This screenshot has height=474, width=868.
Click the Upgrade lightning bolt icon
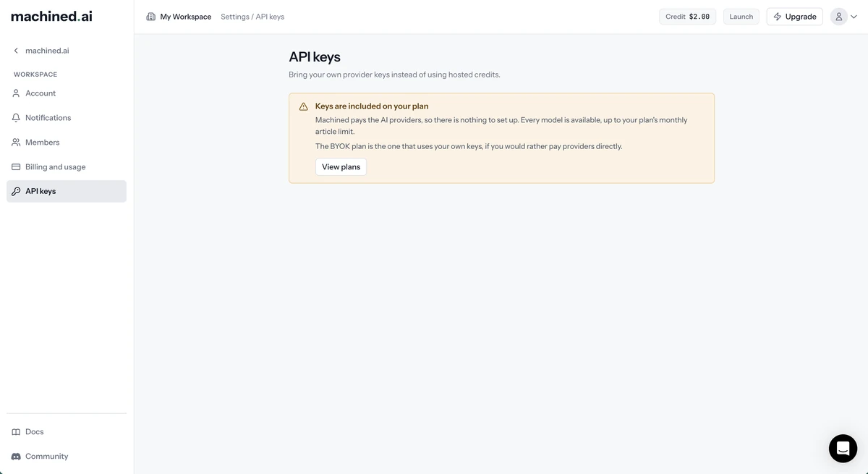[x=778, y=17]
